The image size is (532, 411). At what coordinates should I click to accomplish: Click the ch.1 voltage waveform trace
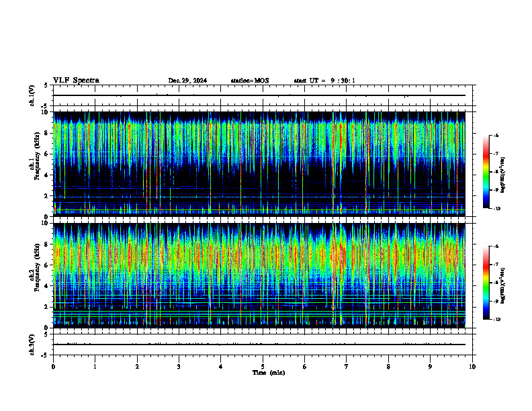[x=259, y=95]
